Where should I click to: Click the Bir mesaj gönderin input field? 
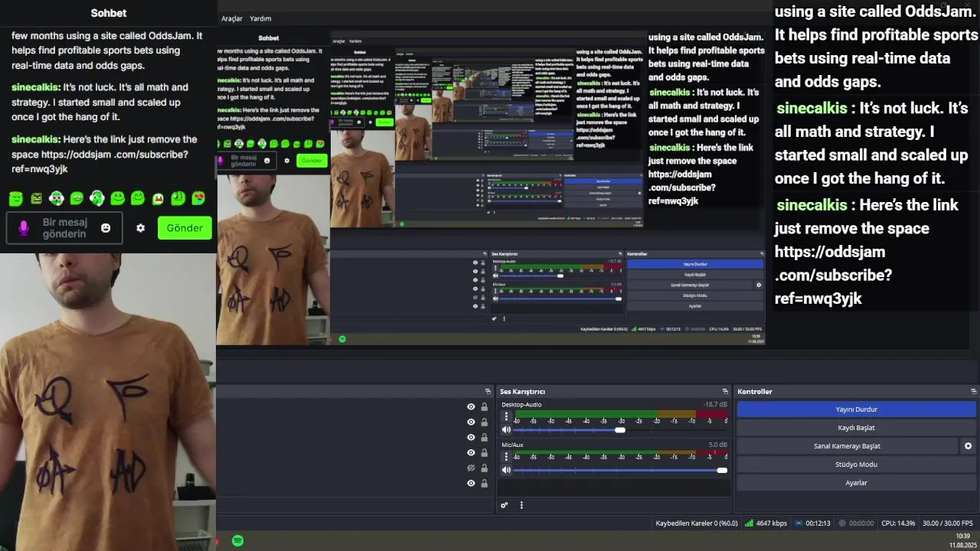click(64, 228)
